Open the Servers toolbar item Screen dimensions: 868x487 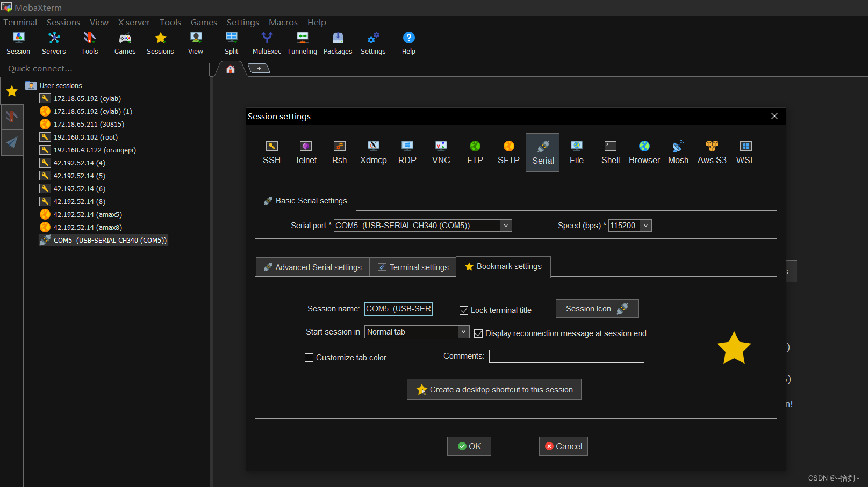(54, 43)
